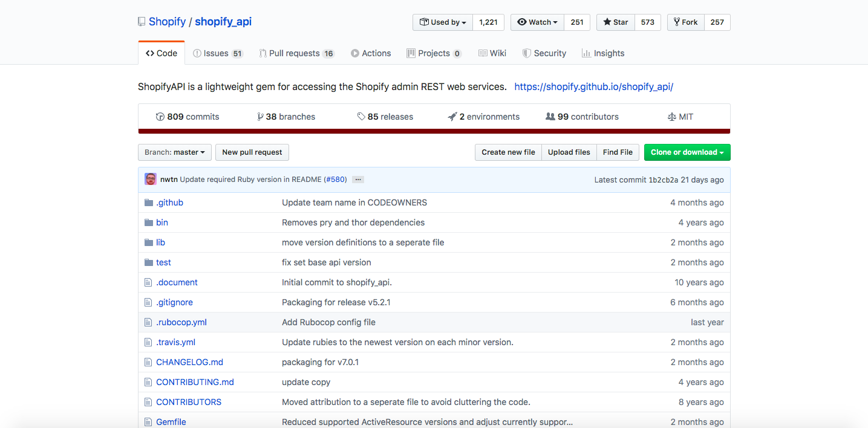Click the Find File button
The height and width of the screenshot is (428, 868).
point(618,152)
